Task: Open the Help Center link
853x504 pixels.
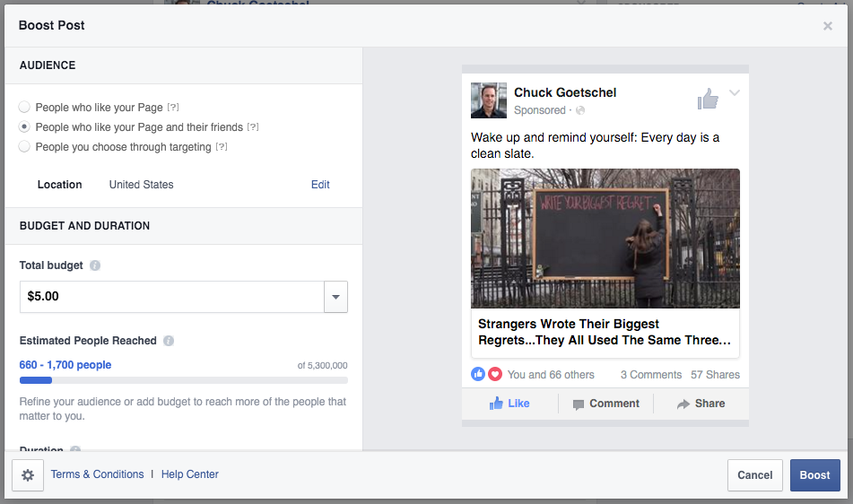Action: [190, 474]
